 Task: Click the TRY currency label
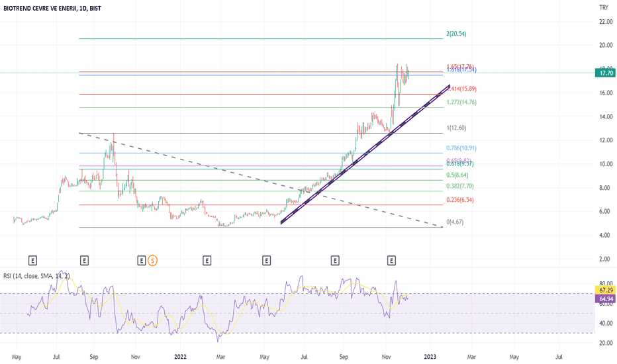[604, 7]
